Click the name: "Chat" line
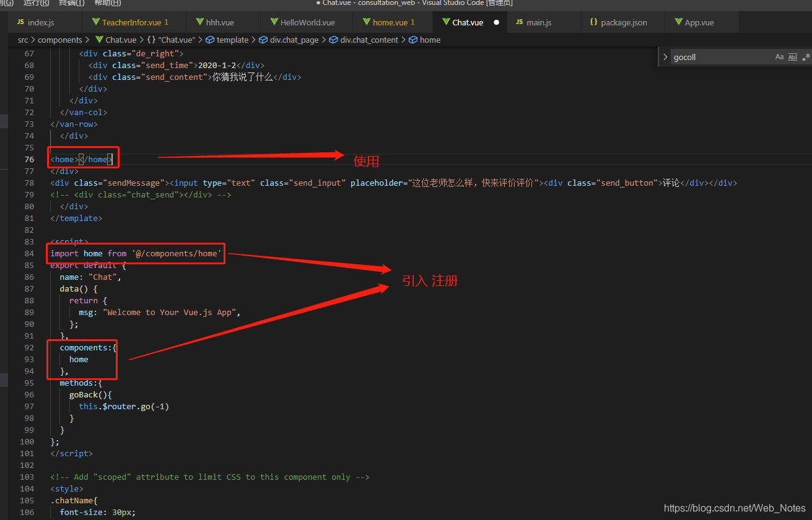812x520 pixels. (90, 277)
